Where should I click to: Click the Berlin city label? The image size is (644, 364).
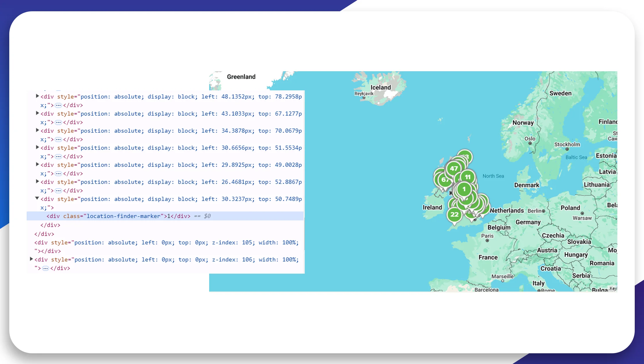click(x=534, y=211)
